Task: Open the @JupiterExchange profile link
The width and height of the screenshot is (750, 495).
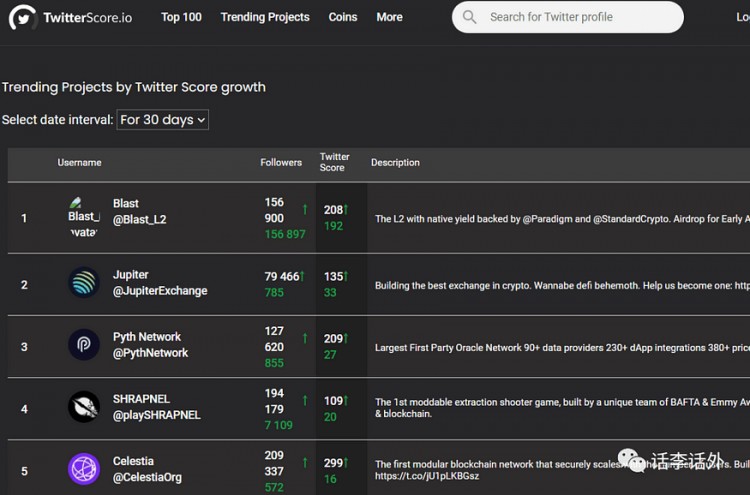Action: pyautogui.click(x=160, y=291)
